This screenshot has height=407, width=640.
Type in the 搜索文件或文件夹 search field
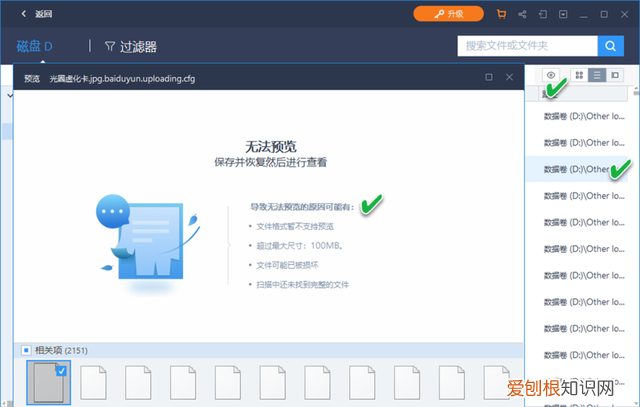pos(526,46)
